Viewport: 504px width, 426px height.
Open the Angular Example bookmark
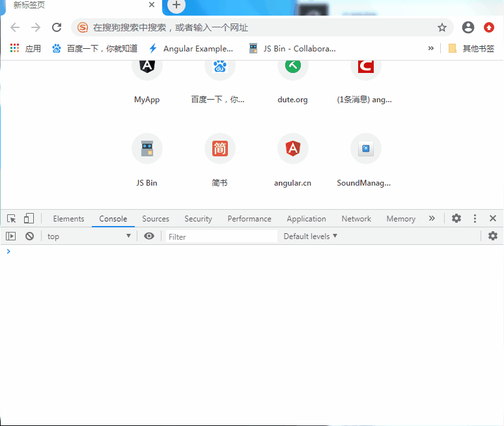pyautogui.click(x=191, y=49)
